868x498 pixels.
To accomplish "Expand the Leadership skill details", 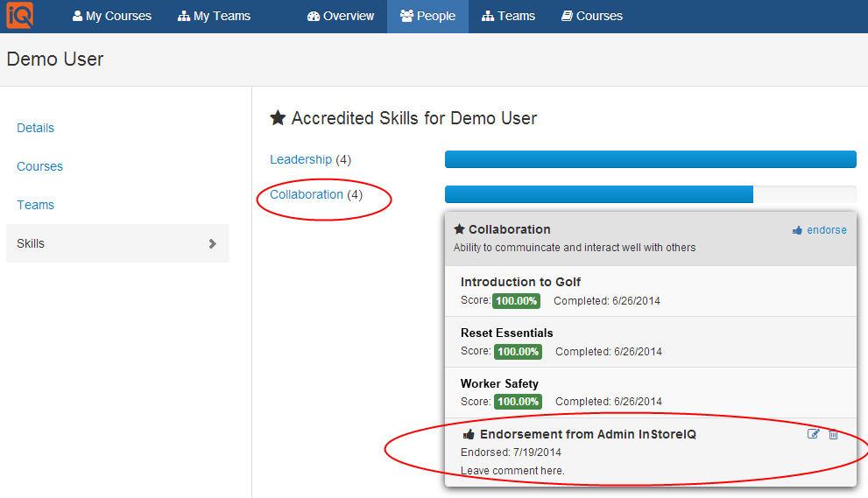I will point(300,159).
